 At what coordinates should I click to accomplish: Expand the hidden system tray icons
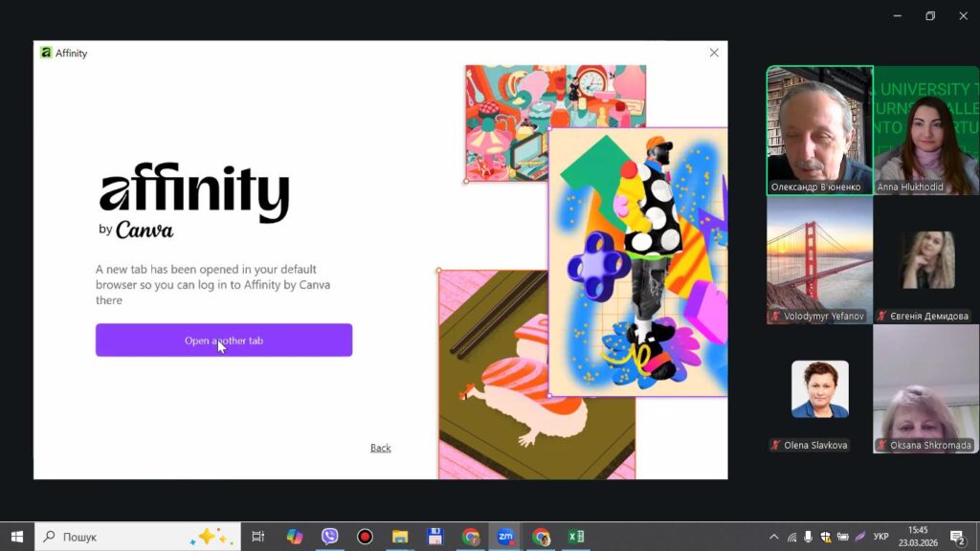773,537
